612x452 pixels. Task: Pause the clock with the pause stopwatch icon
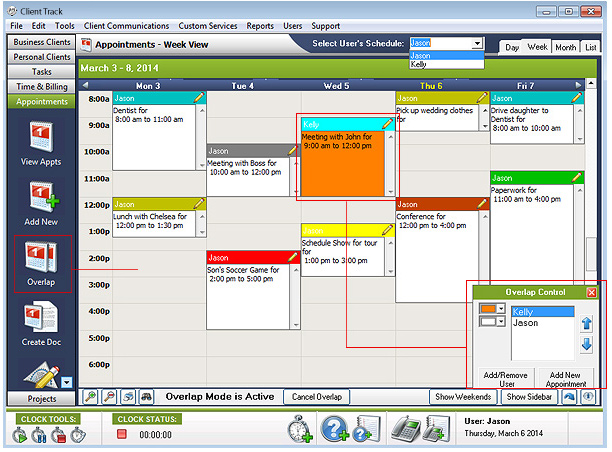[x=39, y=435]
